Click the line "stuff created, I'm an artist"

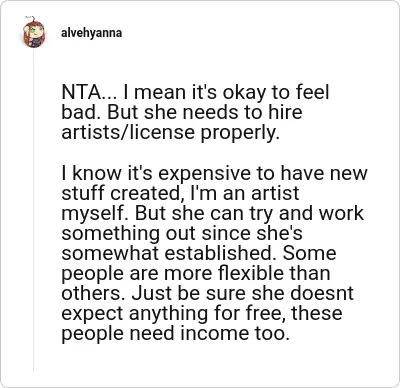pos(180,193)
